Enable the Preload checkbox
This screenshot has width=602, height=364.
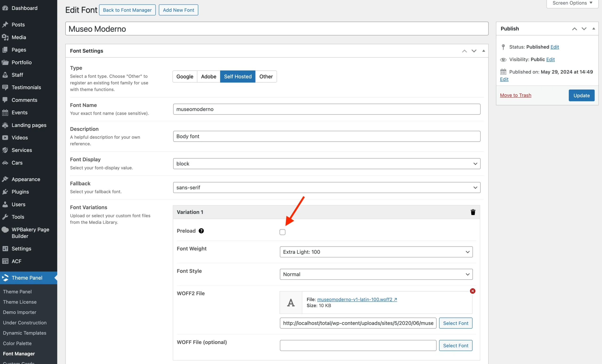282,232
